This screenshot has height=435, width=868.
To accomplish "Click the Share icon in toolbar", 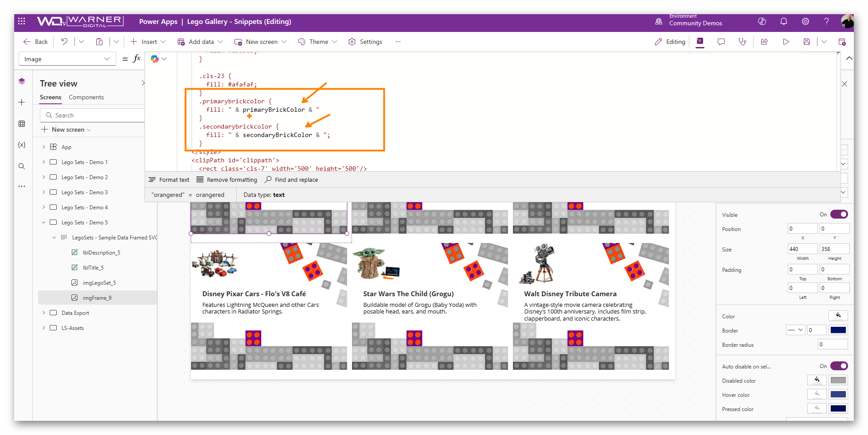I will (x=764, y=42).
